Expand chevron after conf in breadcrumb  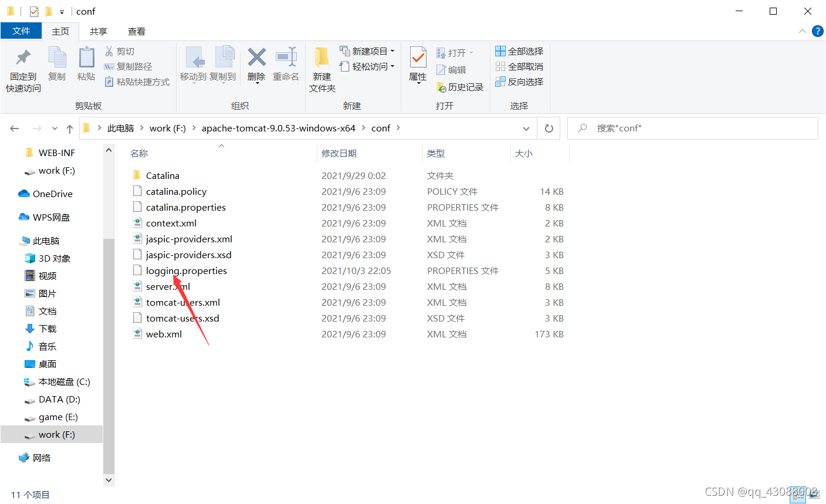pyautogui.click(x=398, y=127)
